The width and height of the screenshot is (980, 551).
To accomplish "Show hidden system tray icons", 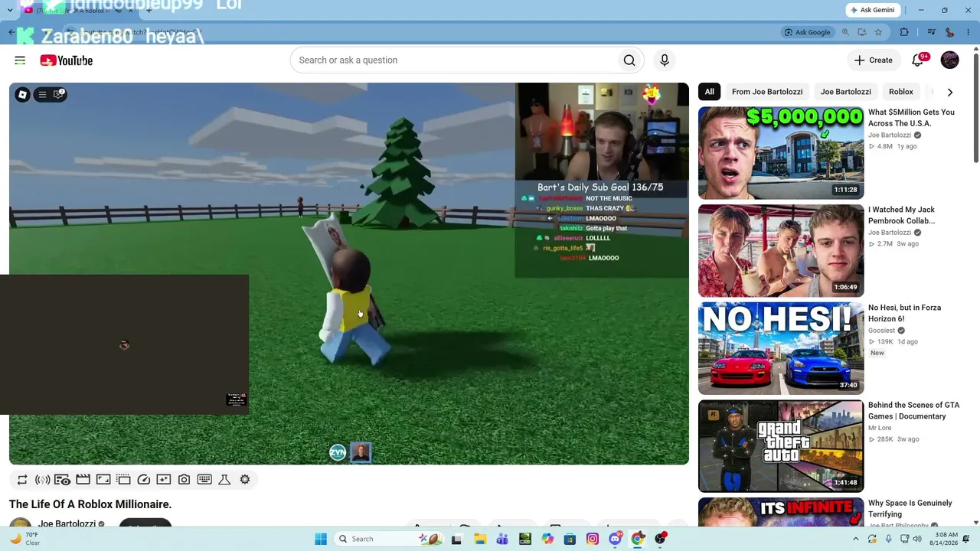I will [856, 539].
